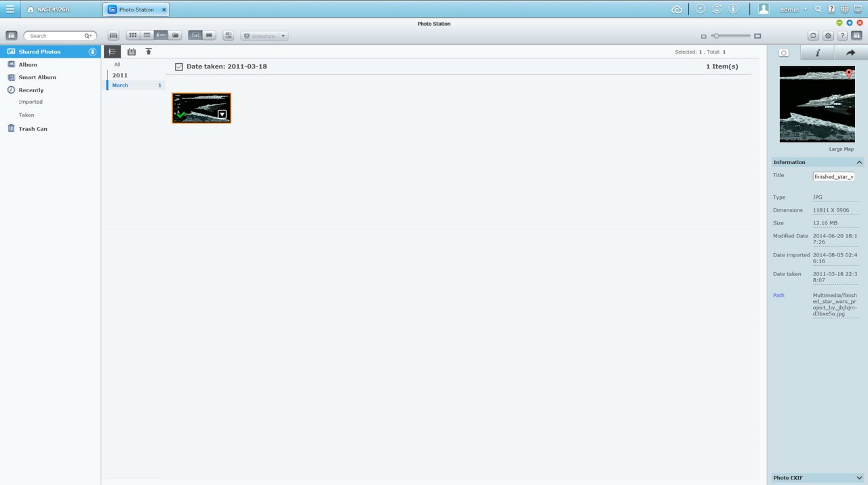Collapse the Information section
868x485 pixels.
pyautogui.click(x=859, y=162)
